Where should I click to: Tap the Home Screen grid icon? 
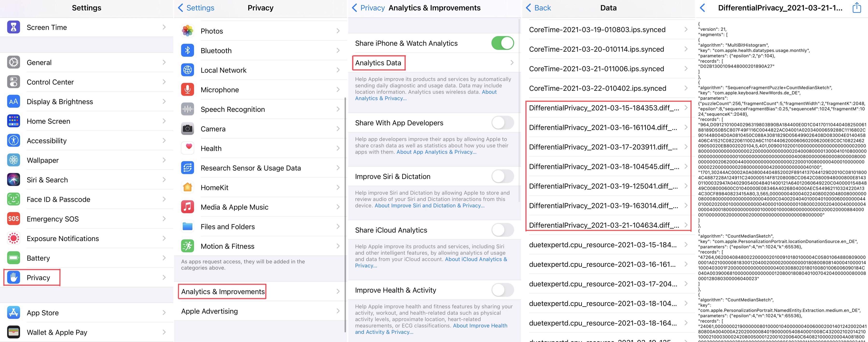14,121
